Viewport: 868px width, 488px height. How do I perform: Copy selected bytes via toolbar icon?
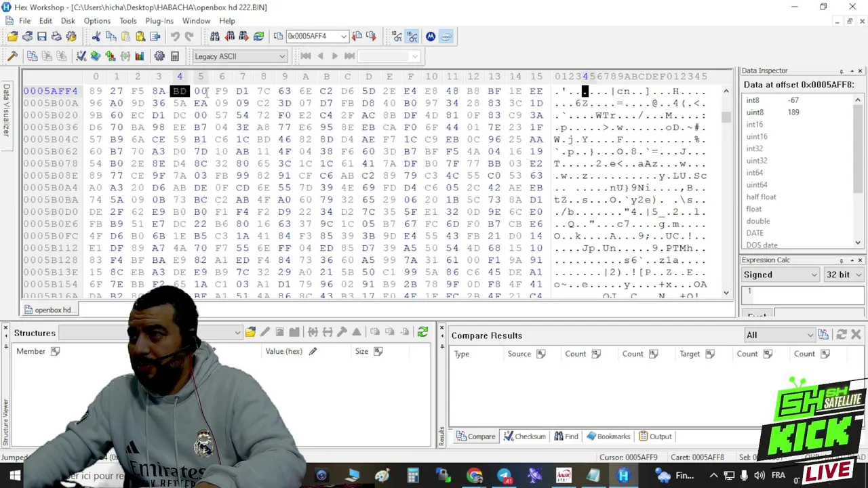click(x=111, y=37)
